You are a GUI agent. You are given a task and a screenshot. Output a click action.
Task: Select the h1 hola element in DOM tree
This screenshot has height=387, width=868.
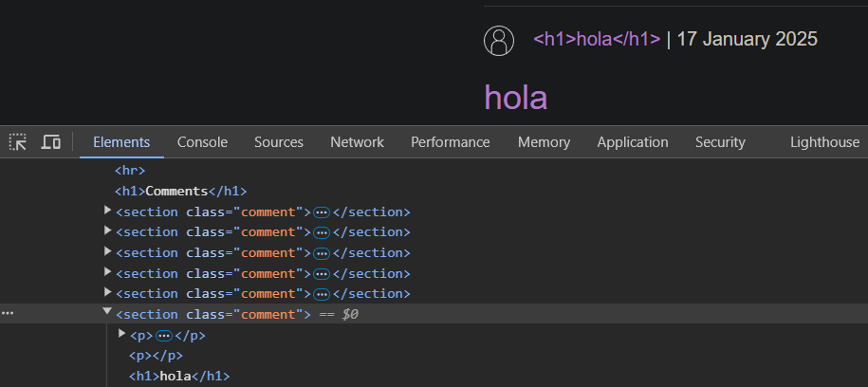(x=179, y=377)
